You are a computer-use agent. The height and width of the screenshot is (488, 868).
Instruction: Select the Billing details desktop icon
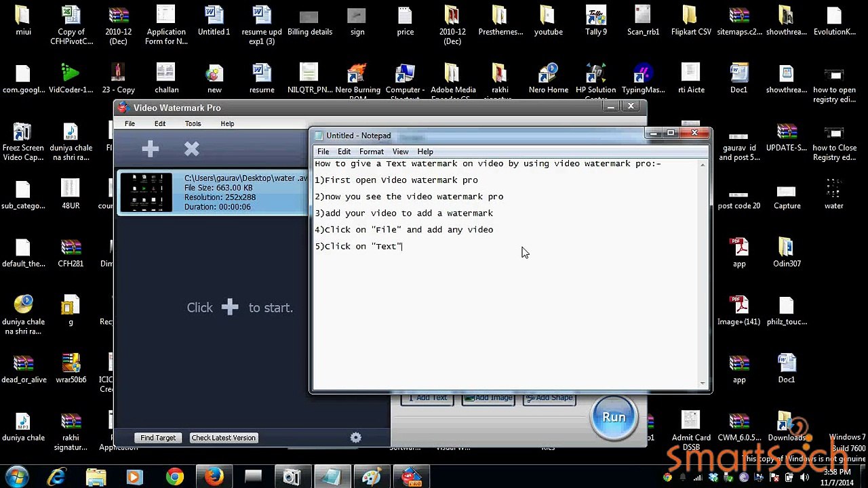[310, 22]
